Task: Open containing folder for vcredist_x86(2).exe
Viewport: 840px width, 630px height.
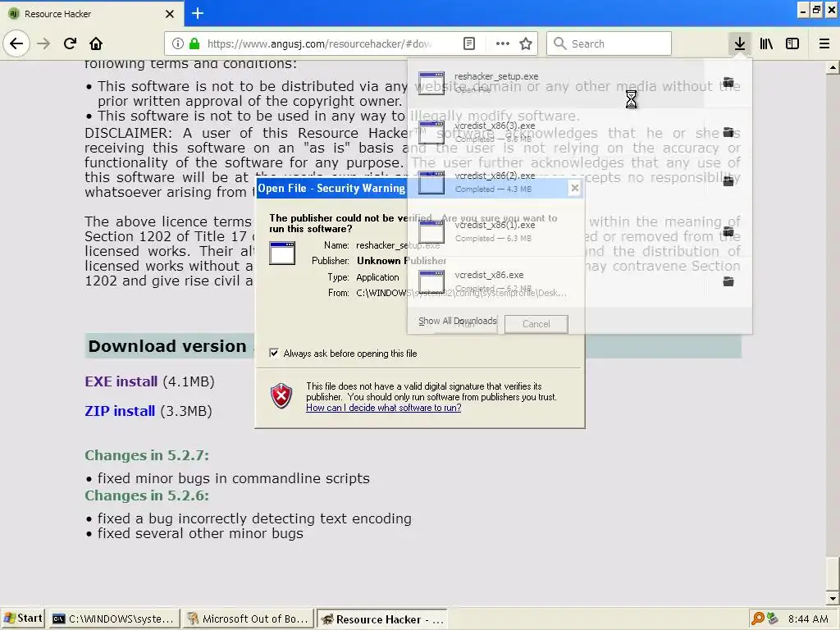Action: pos(728,181)
